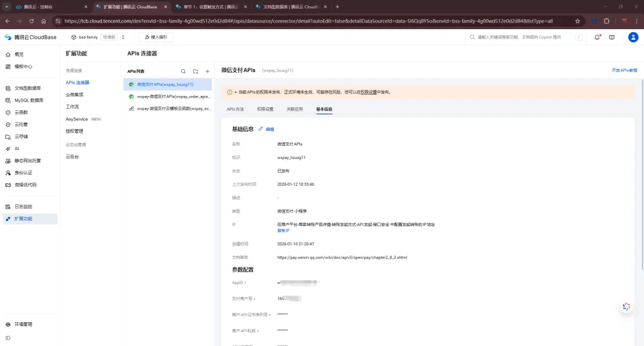The height and width of the screenshot is (346, 644).
Task: Select 微信支付APIs(wxpay_hzuxg11) list item
Action: (168, 85)
